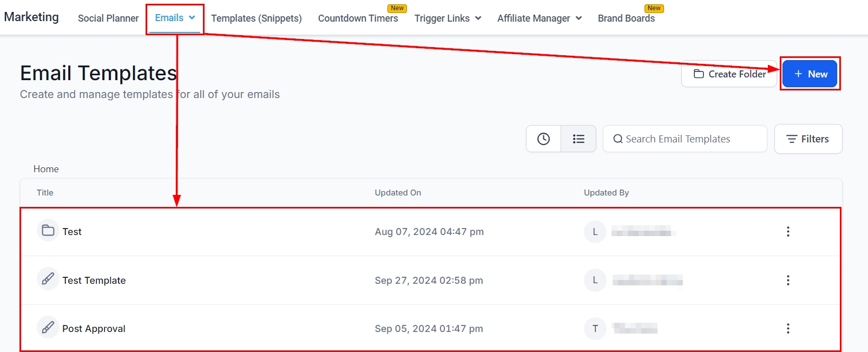This screenshot has height=352, width=868.
Task: Open the Countdown Timers tab
Action: tap(358, 18)
